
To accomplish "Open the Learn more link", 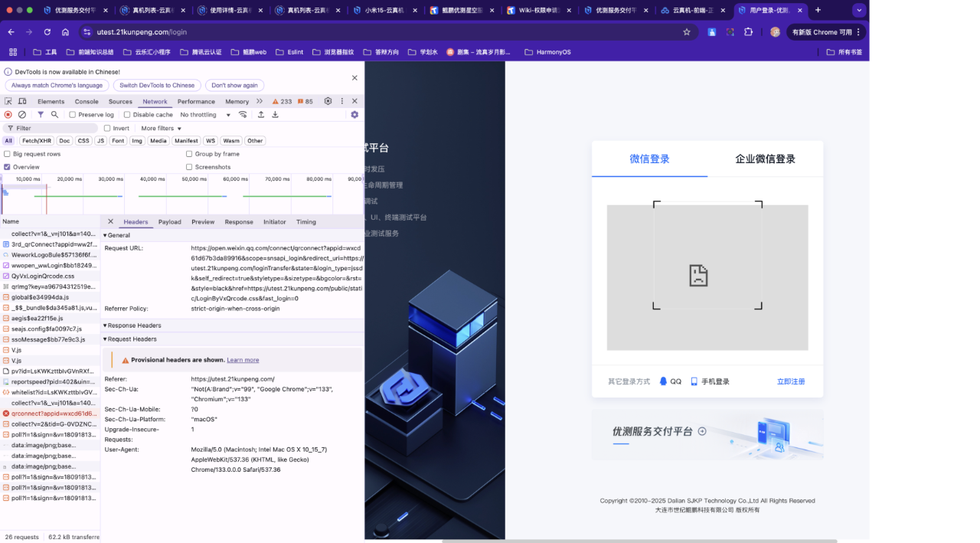I will pos(243,360).
